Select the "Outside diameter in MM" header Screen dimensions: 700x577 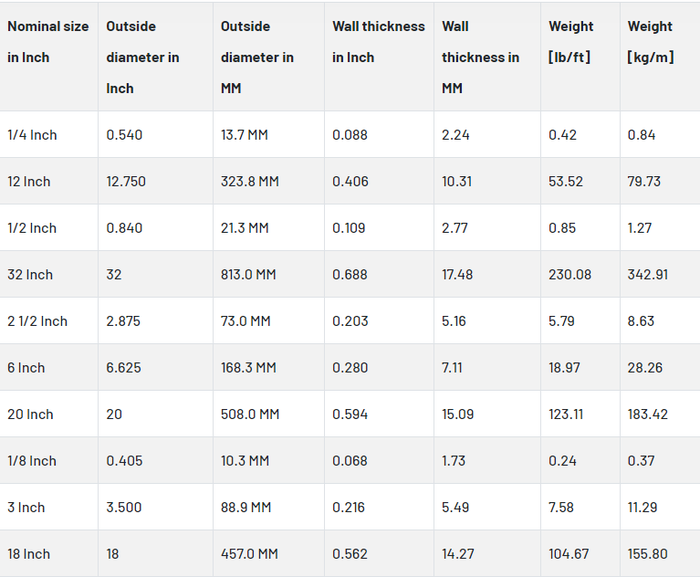click(x=257, y=57)
